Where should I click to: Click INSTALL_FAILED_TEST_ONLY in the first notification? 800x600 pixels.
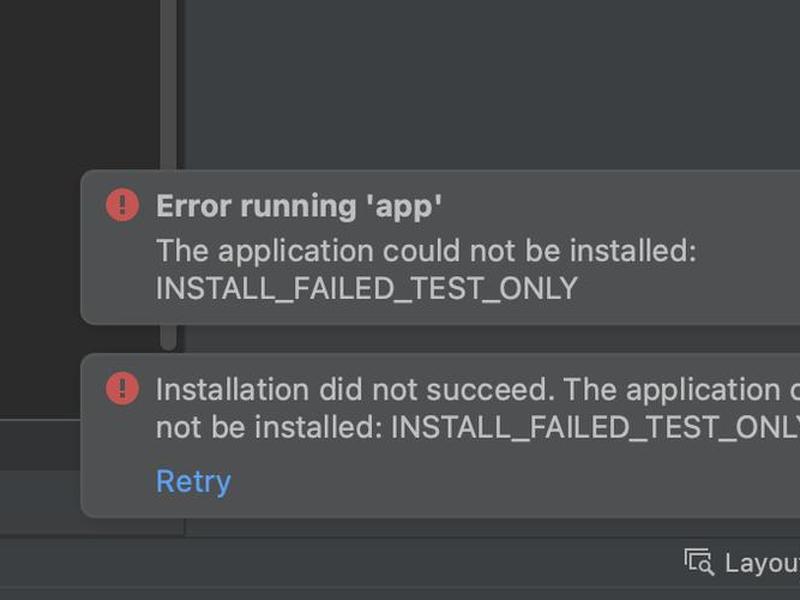(367, 289)
